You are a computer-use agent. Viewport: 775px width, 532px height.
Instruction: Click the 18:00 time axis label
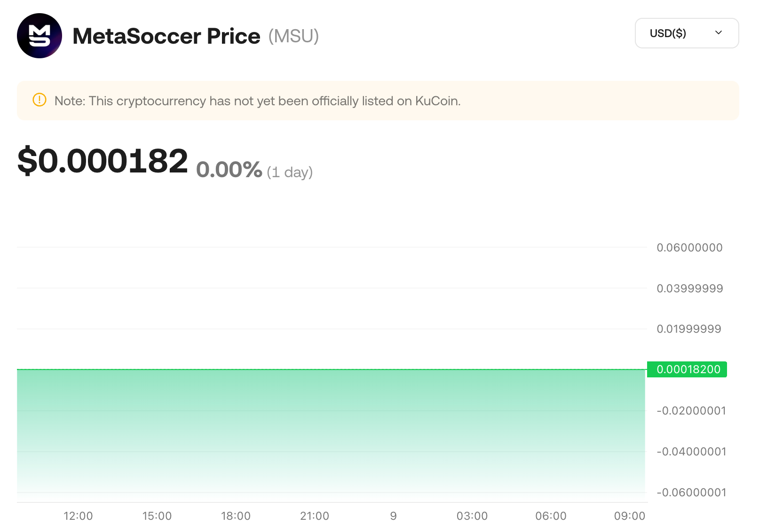(236, 516)
